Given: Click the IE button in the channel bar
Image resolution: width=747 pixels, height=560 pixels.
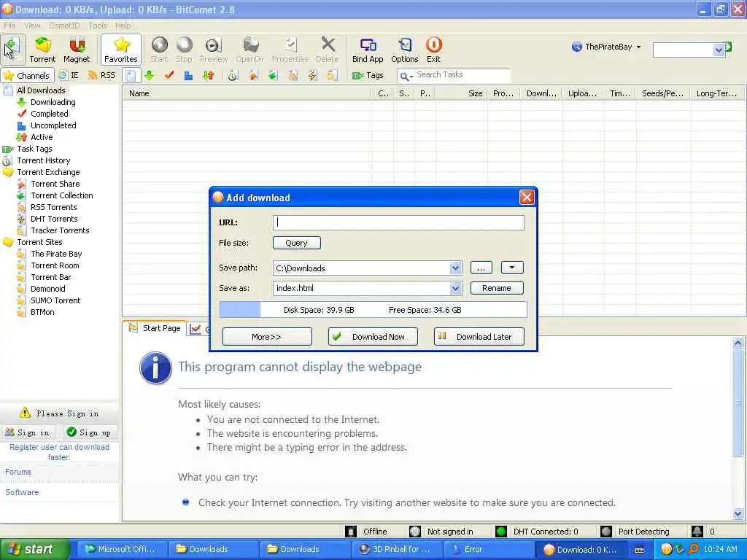Looking at the screenshot, I should point(69,75).
